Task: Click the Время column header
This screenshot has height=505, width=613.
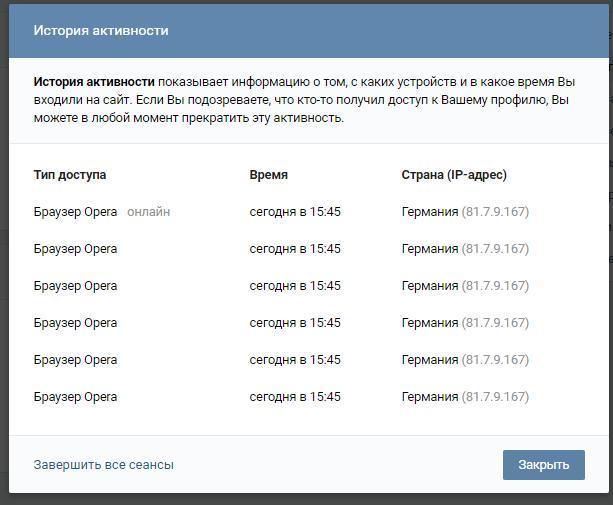Action: click(268, 175)
